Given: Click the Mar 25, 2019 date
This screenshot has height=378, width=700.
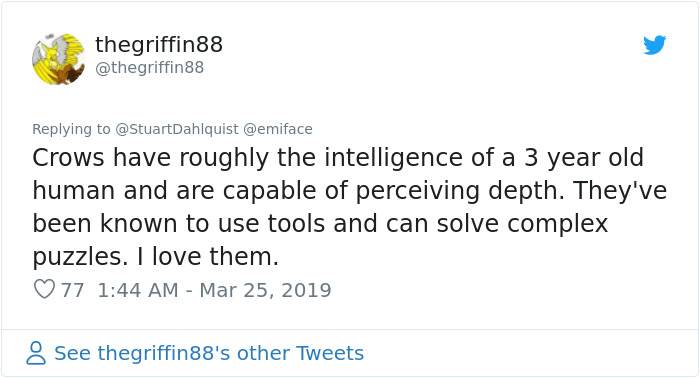Looking at the screenshot, I should [265, 290].
